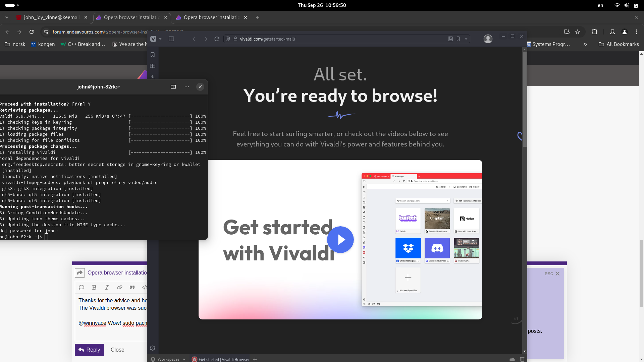The image size is (644, 362).
Task: Star this page in Chrome
Action: [578, 32]
